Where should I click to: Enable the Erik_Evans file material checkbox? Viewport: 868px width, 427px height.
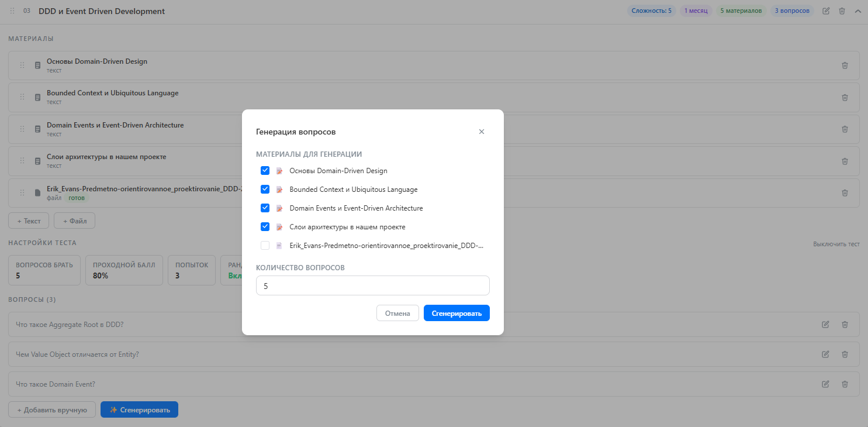265,246
